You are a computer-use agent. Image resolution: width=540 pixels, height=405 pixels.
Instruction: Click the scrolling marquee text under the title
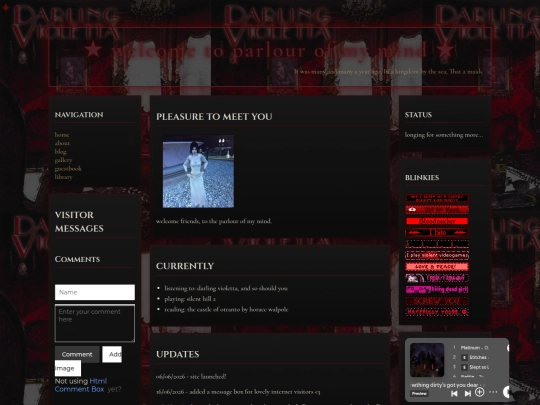tap(388, 72)
